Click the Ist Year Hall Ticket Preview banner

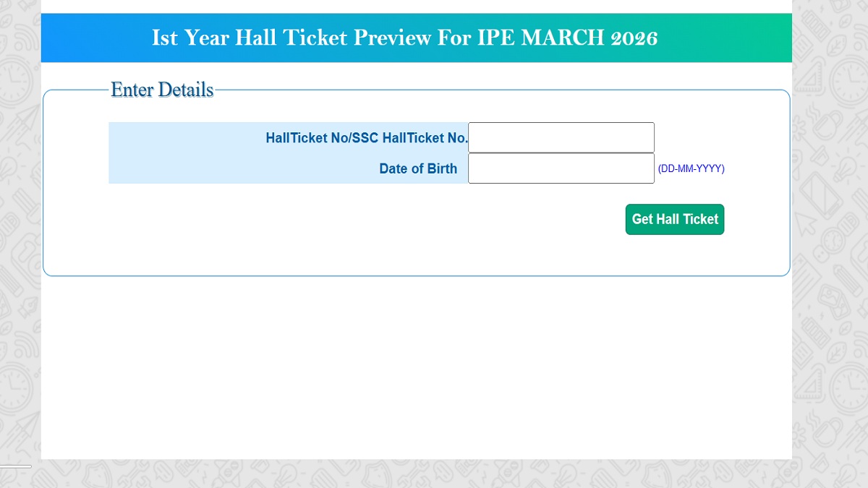tap(416, 38)
